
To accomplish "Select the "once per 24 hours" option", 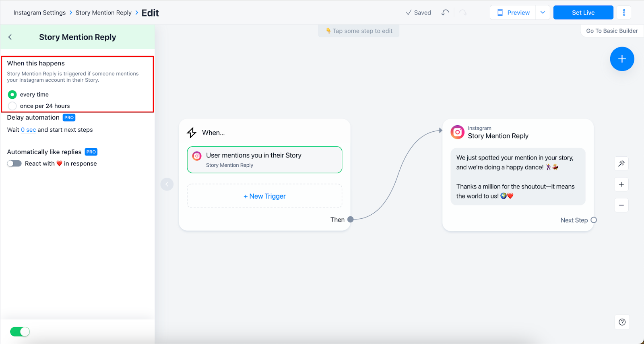I will click(x=12, y=106).
